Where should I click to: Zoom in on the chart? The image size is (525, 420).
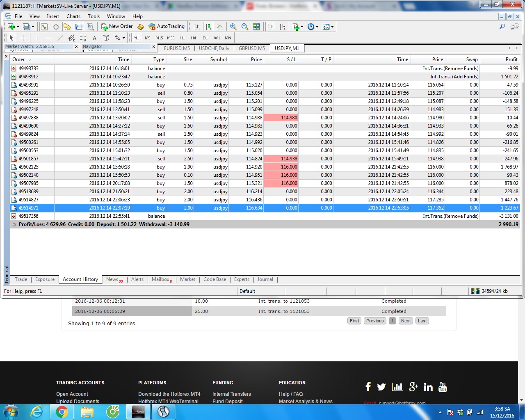(x=233, y=27)
